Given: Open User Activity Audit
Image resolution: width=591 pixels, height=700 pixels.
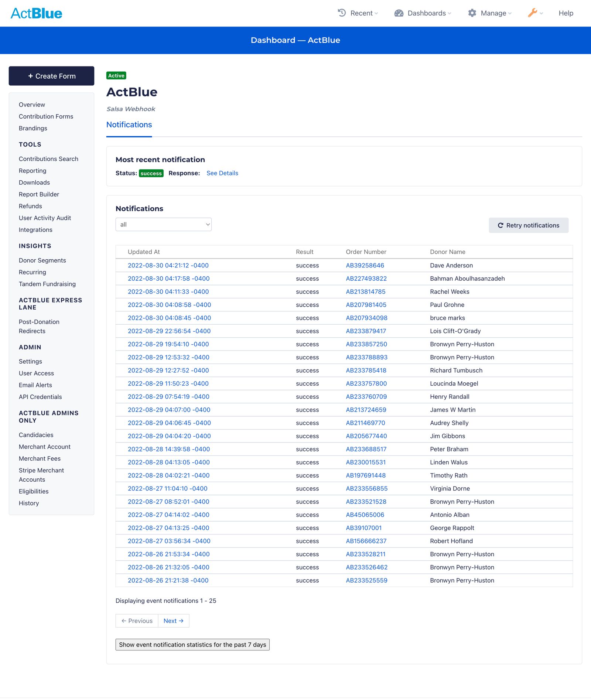Looking at the screenshot, I should point(45,218).
